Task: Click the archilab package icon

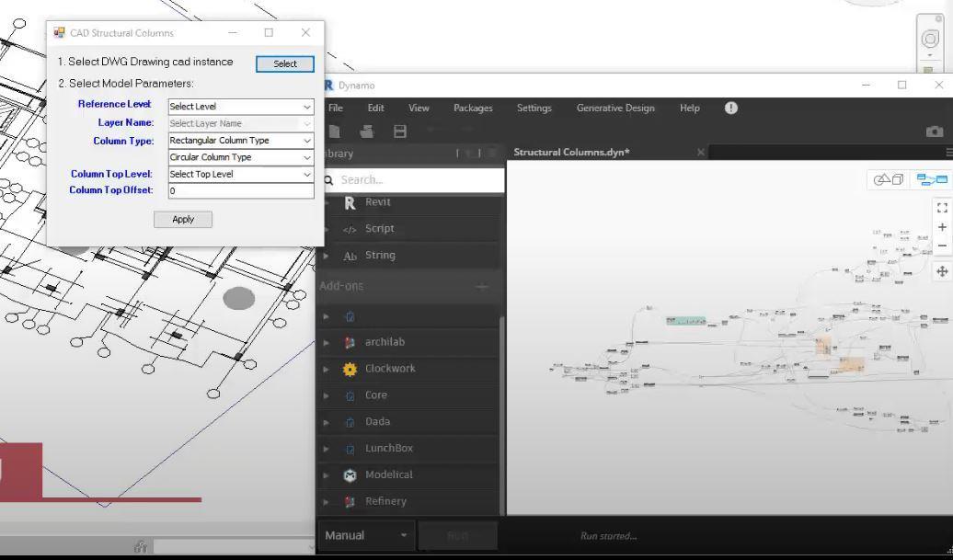Action: tap(350, 343)
